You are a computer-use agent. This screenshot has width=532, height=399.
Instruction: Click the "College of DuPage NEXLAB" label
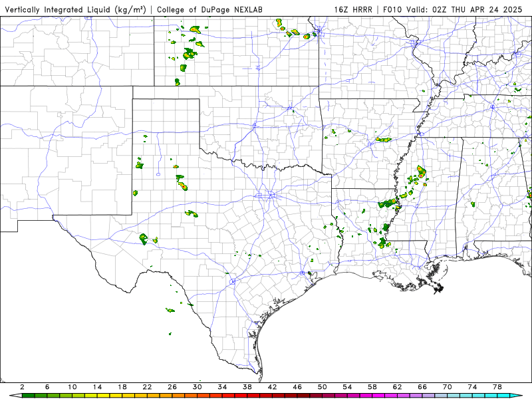(209, 9)
